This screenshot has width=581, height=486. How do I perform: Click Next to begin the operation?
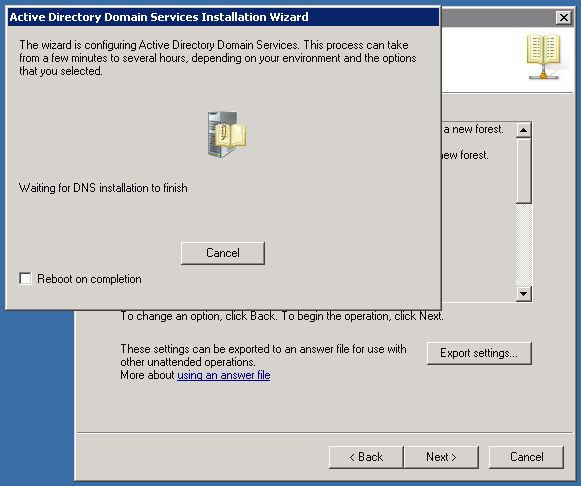point(441,457)
